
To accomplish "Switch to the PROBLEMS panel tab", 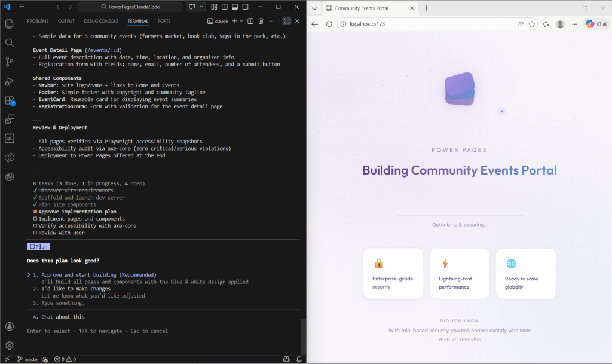I will click(38, 21).
